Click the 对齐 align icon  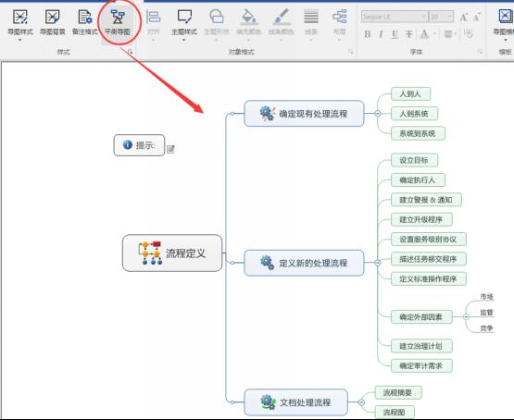tap(154, 17)
